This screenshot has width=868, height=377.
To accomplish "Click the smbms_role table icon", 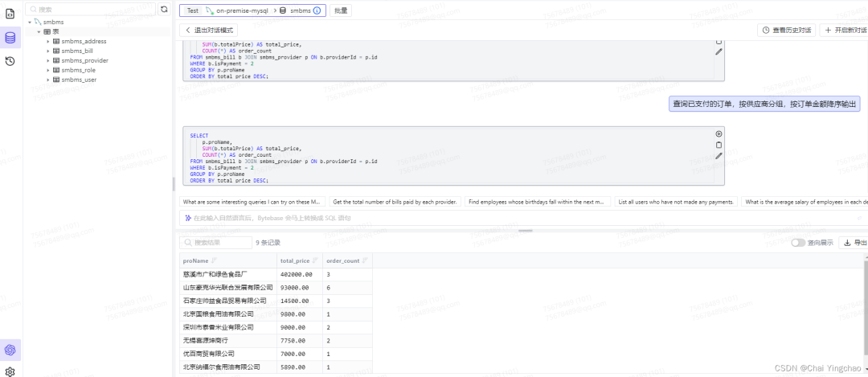I will click(56, 70).
